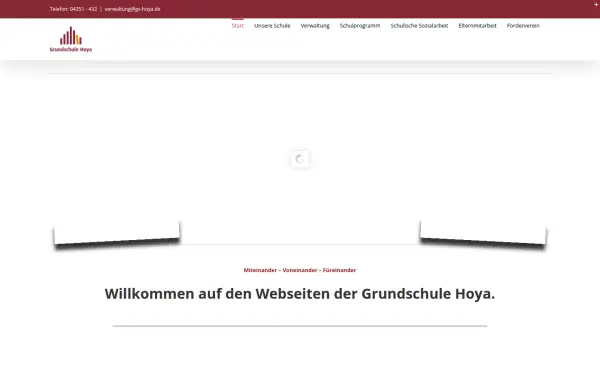Click the loading spinner in slider

pos(300,158)
